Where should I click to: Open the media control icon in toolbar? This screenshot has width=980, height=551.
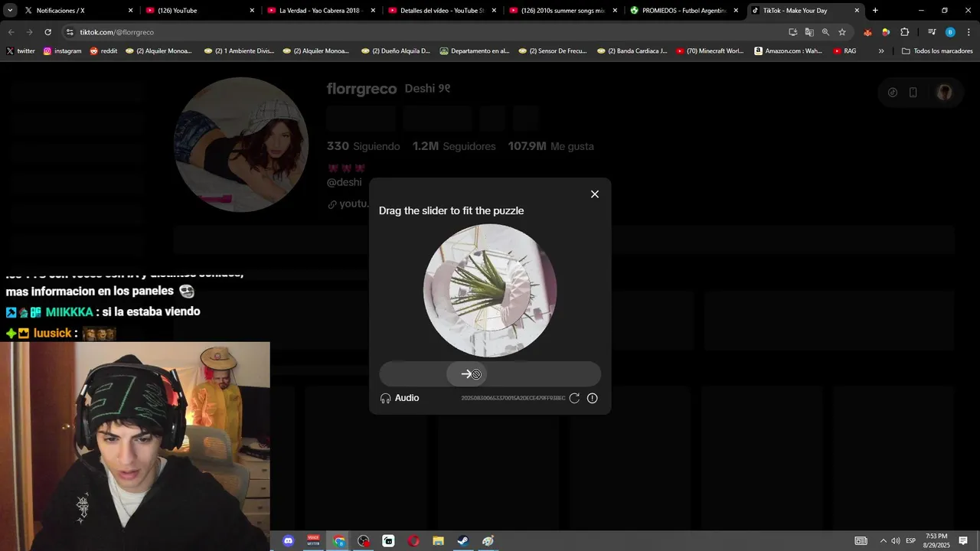coord(932,32)
